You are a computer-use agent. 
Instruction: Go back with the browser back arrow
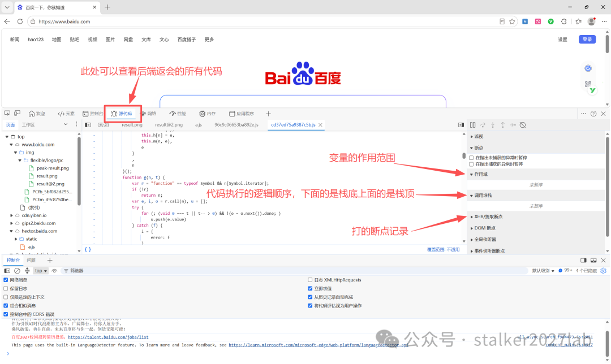coord(7,21)
